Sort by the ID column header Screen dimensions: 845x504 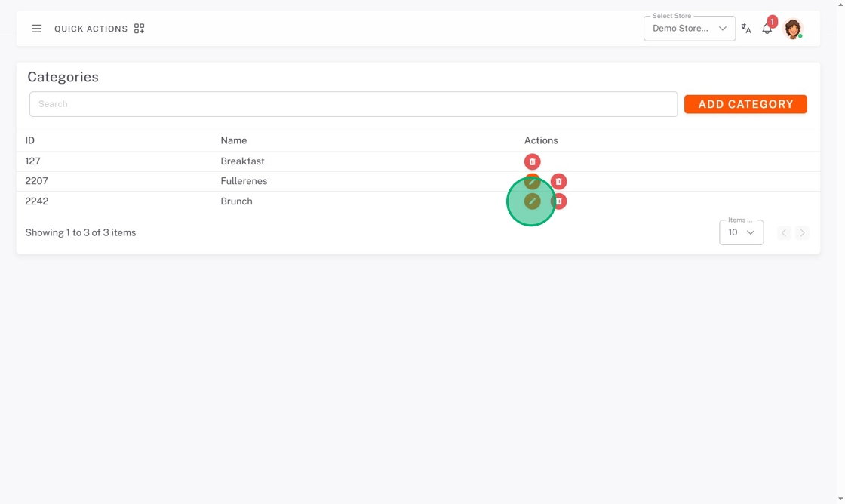tap(29, 140)
